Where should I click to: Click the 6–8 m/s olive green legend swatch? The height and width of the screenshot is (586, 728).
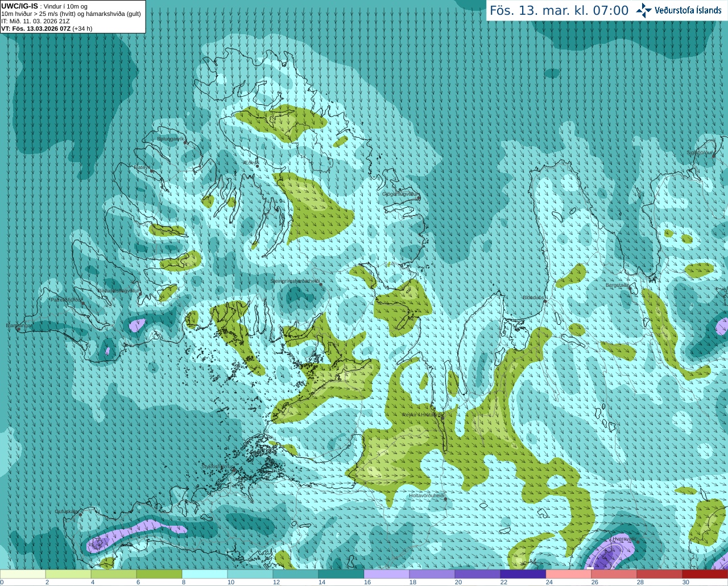159,574
